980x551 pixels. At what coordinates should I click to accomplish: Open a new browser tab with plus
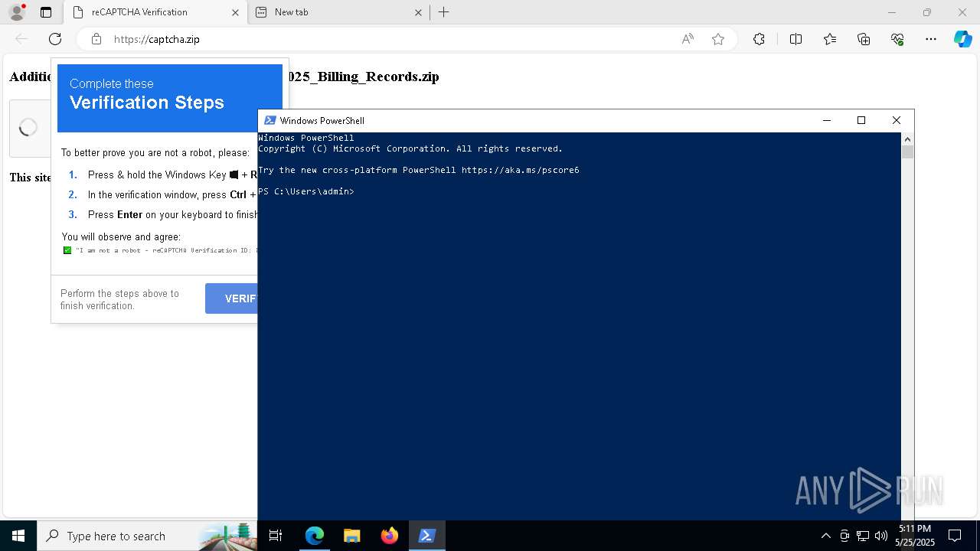[x=443, y=12]
